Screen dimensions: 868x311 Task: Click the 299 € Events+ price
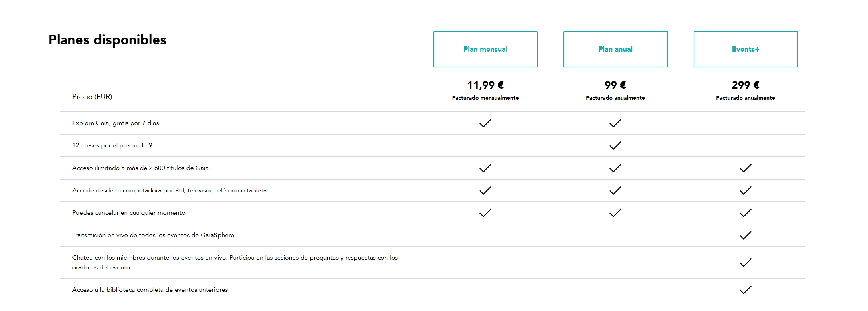pos(746,85)
